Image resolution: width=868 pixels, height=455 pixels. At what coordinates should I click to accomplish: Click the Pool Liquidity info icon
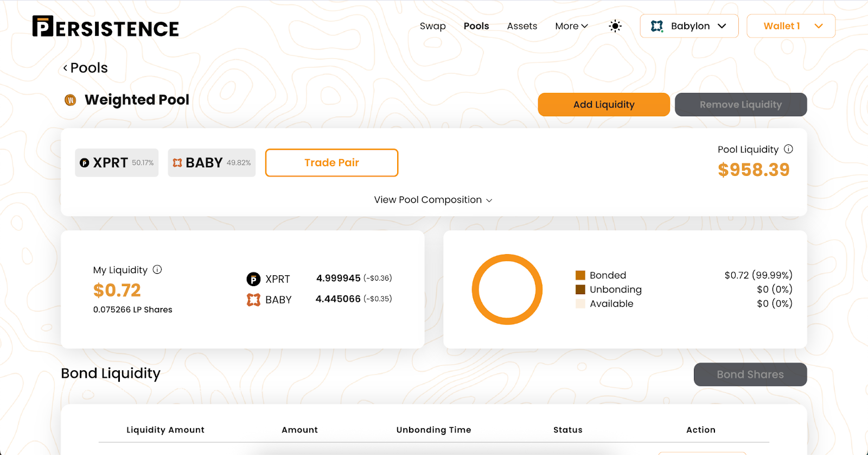tap(789, 149)
